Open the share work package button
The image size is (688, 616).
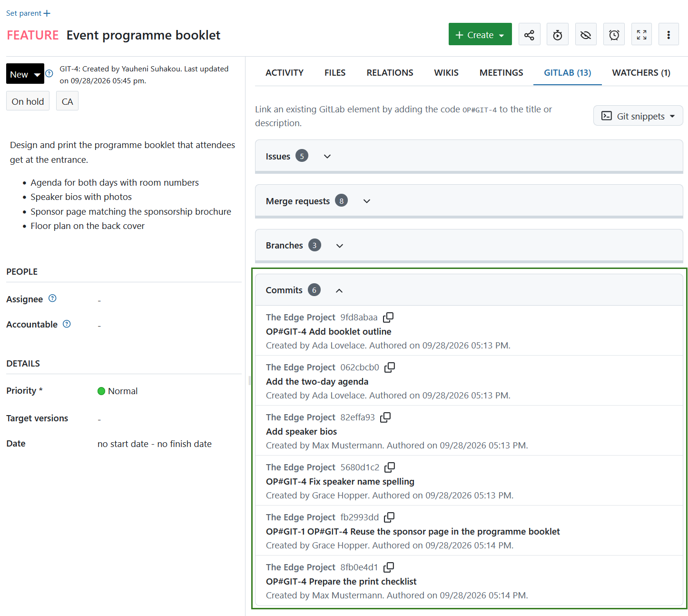coord(529,35)
